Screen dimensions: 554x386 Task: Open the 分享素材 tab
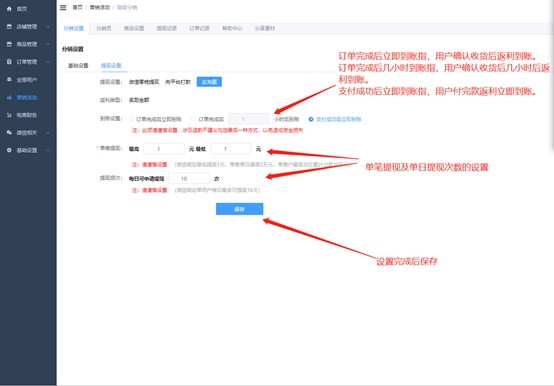point(265,28)
